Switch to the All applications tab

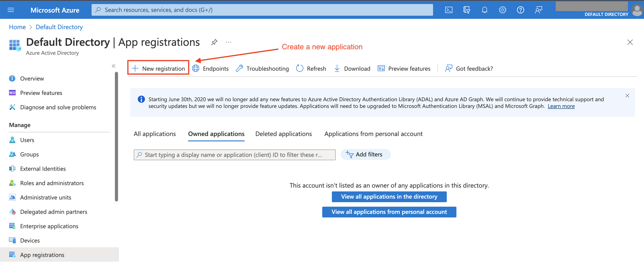tap(155, 134)
